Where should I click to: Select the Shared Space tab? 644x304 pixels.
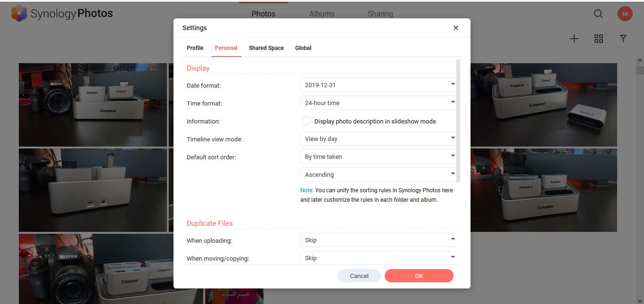point(266,48)
